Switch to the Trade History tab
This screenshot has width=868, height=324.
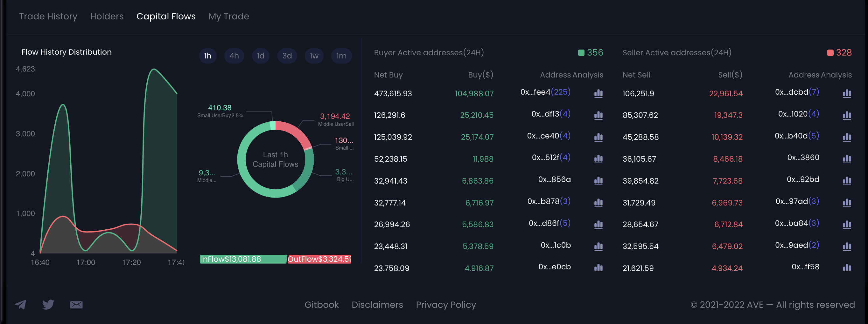(48, 16)
